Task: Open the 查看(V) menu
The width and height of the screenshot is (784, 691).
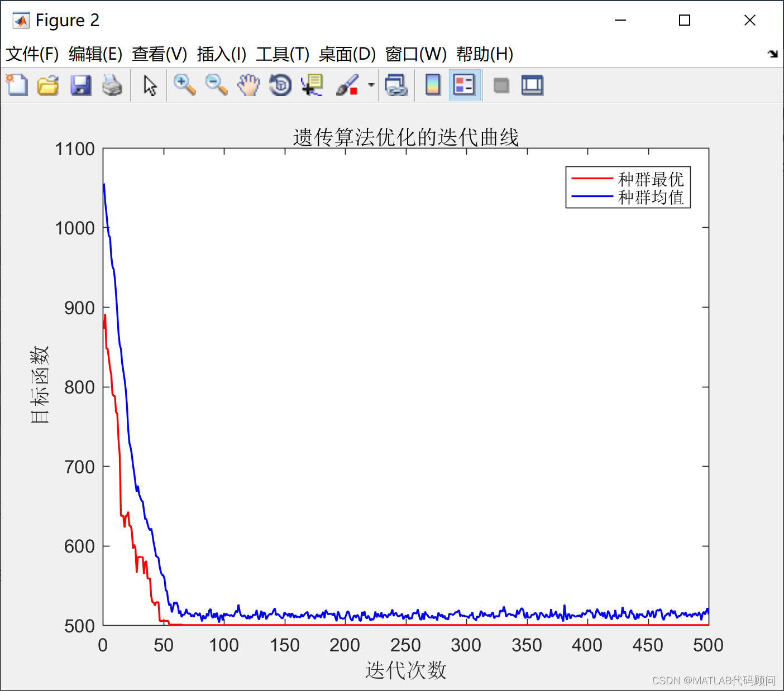Action: click(160, 54)
